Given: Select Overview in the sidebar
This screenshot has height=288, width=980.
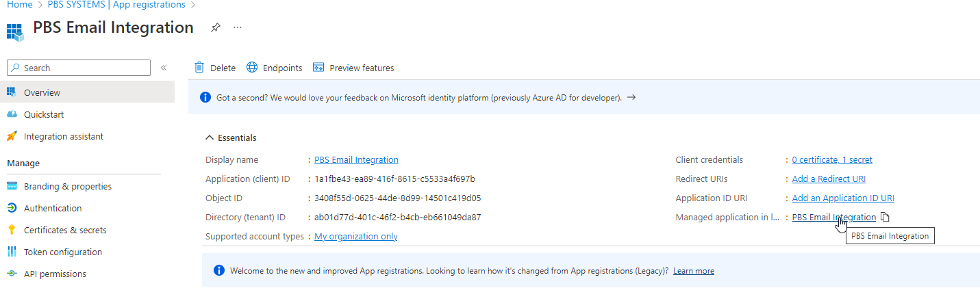Looking at the screenshot, I should 42,92.
